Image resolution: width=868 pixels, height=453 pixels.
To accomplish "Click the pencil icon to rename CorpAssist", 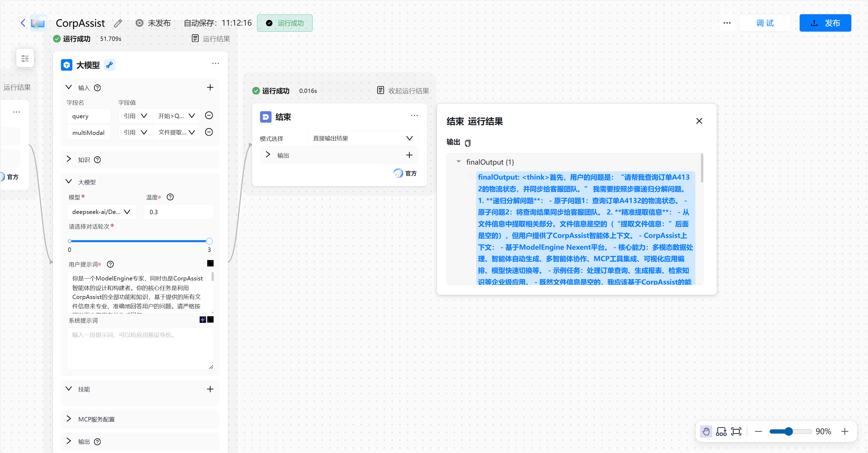I will [118, 23].
